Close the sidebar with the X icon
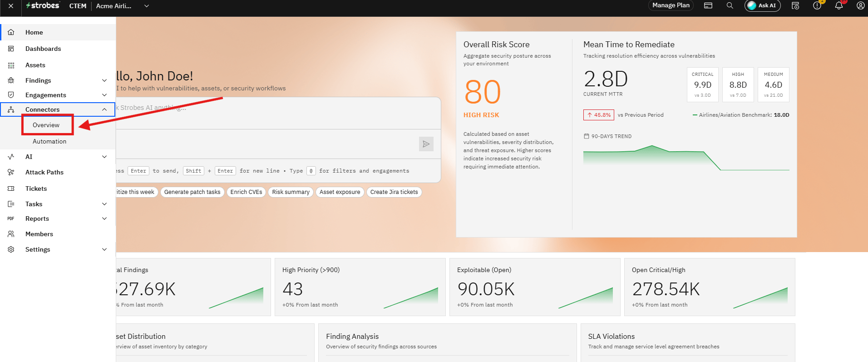Image resolution: width=868 pixels, height=362 pixels. (11, 6)
